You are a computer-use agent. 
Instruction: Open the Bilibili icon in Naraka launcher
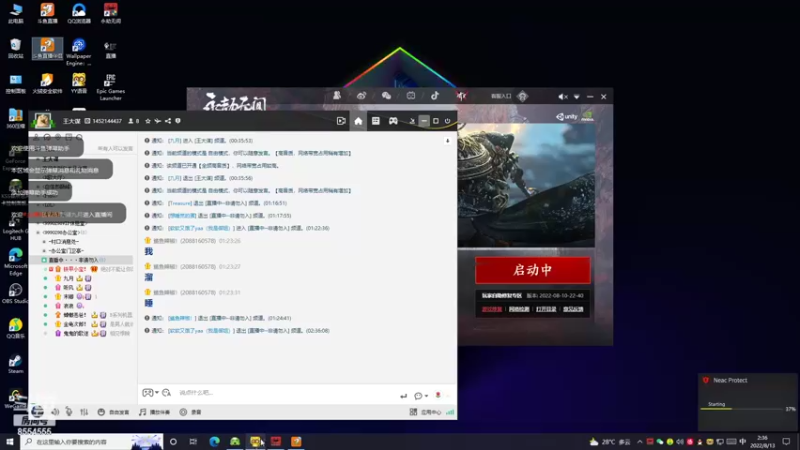click(411, 96)
